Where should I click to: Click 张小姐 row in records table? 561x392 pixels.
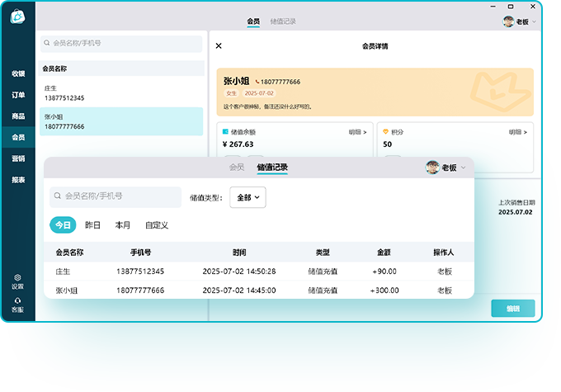coord(259,290)
